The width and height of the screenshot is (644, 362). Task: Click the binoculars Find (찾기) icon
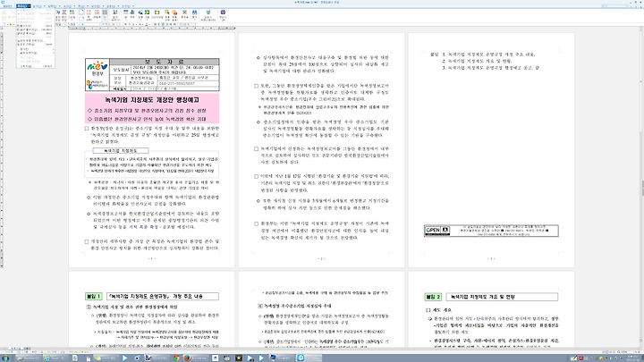pyautogui.click(x=194, y=15)
